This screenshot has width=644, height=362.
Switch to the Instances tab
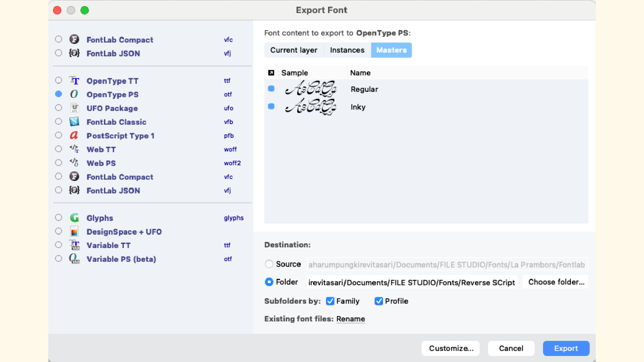[347, 50]
